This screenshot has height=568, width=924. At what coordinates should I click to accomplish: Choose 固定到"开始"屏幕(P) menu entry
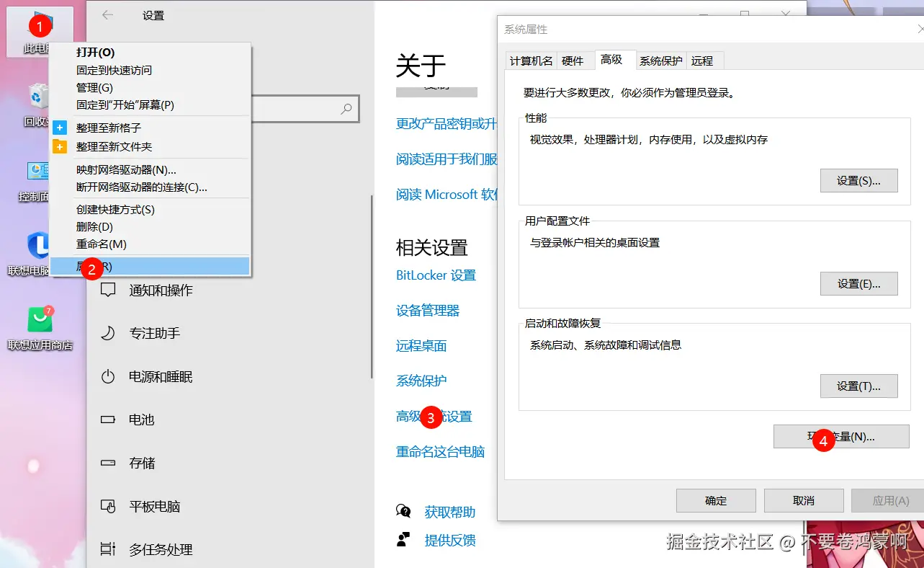(150, 105)
